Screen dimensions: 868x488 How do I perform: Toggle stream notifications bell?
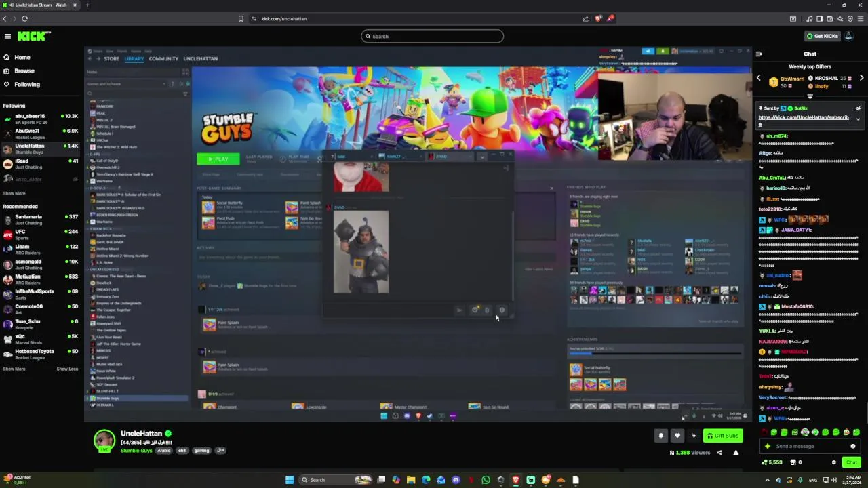click(661, 436)
